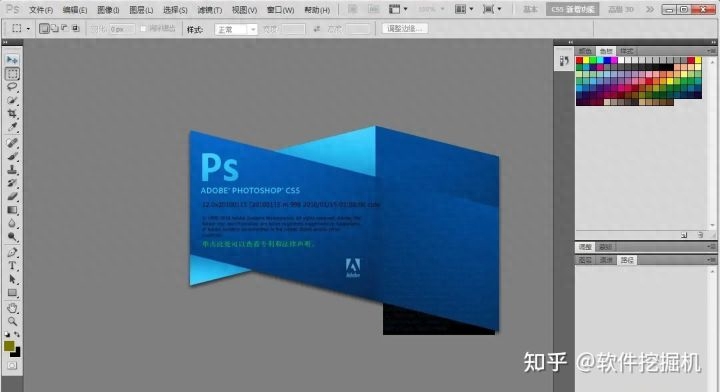Create new swatch from foreground color
Screen dimensions: 720x392
tap(684, 235)
